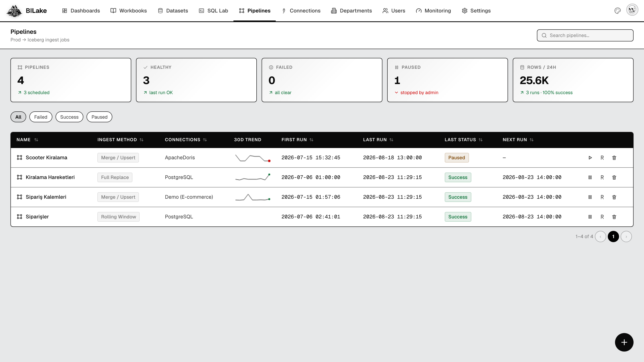This screenshot has width=644, height=362.
Task: Open the Scooter Kiralama pipeline
Action: 46,158
